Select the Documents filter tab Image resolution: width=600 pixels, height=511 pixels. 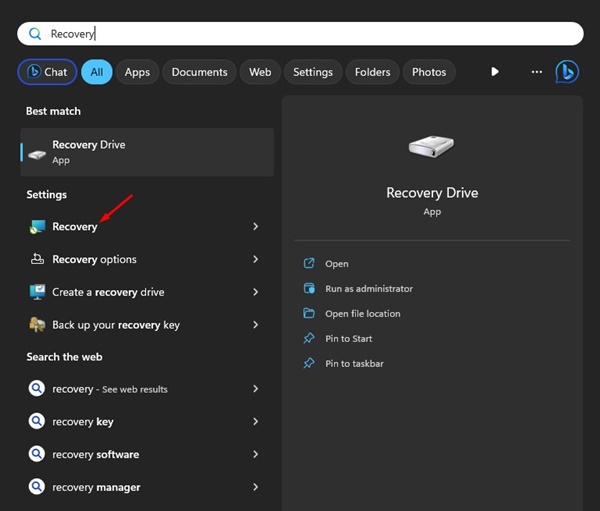(200, 72)
